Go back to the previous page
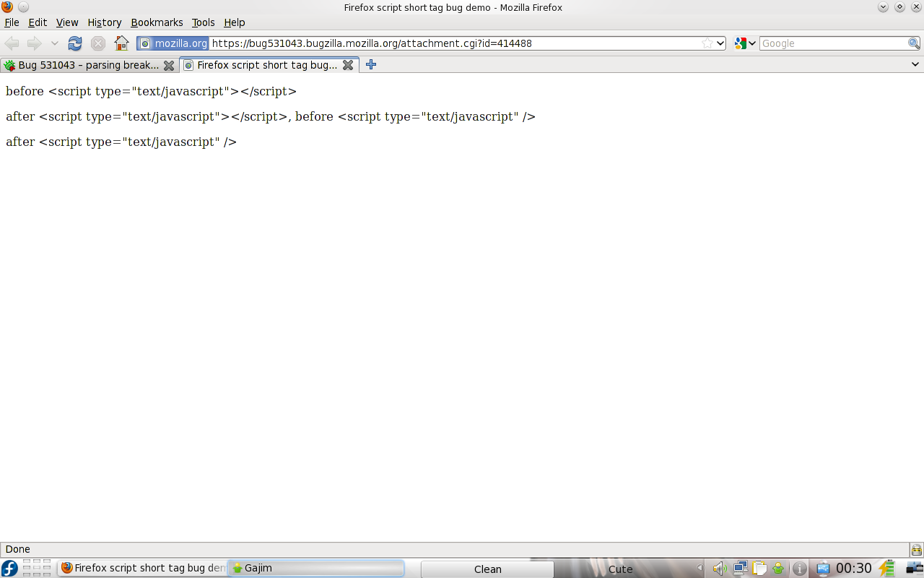Screen dimensions: 924x578 coord(12,43)
